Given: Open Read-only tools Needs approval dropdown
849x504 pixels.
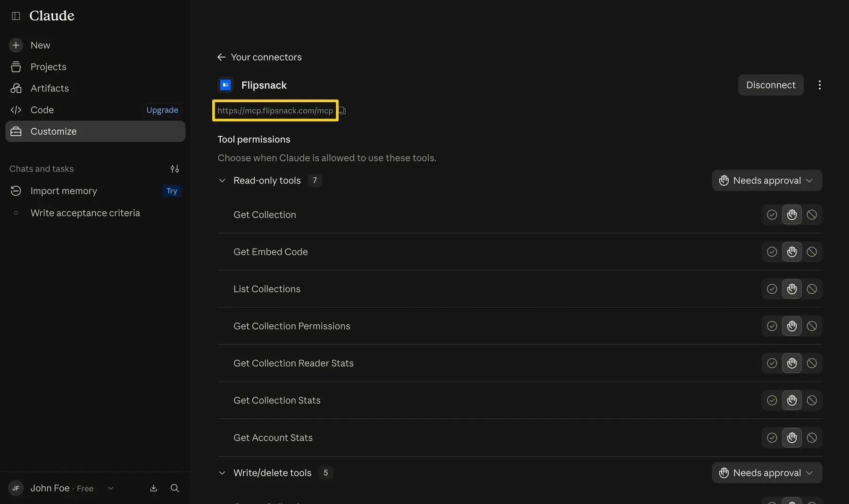Looking at the screenshot, I should point(767,181).
